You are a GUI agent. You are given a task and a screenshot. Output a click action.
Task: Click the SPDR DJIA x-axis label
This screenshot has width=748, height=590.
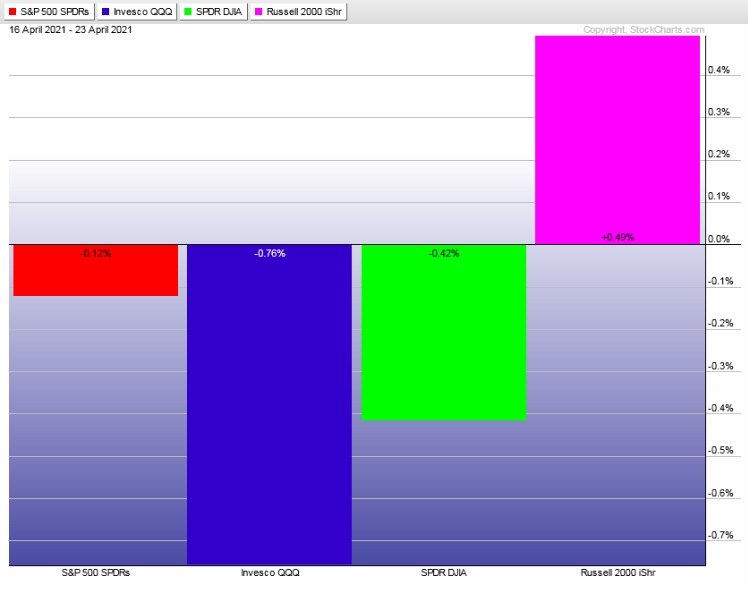click(x=444, y=572)
